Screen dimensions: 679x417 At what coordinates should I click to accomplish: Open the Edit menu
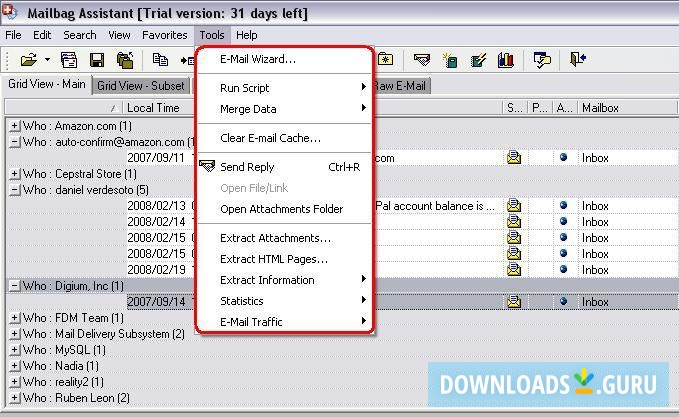click(x=42, y=35)
